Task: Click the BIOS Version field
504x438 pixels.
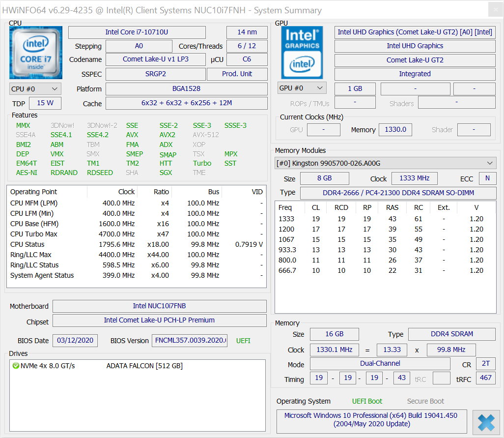Action: (x=190, y=341)
